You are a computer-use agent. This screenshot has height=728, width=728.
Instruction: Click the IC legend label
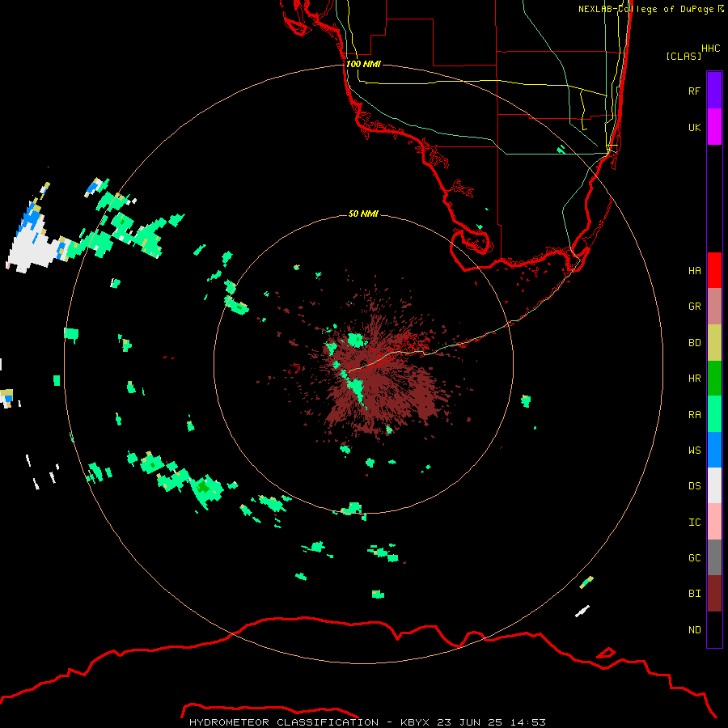pyautogui.click(x=694, y=523)
